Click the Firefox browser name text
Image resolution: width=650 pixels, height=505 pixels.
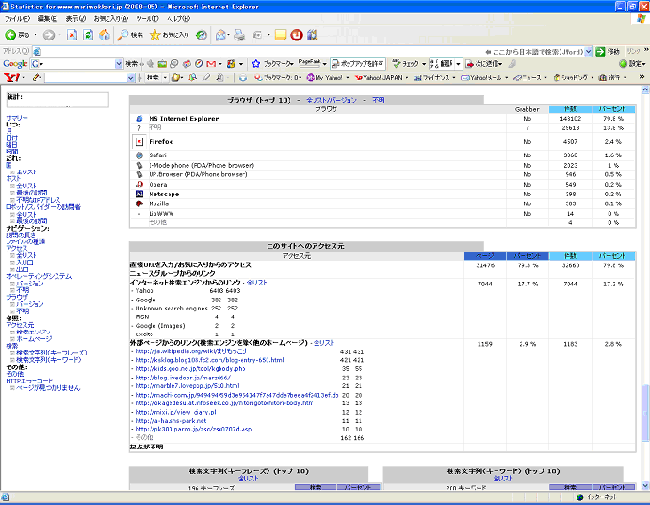161,142
